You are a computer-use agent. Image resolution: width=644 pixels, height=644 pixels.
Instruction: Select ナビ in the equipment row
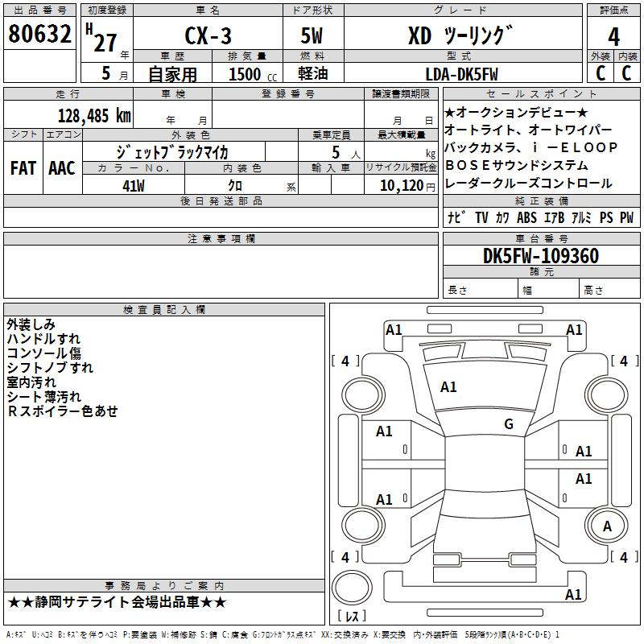click(456, 217)
